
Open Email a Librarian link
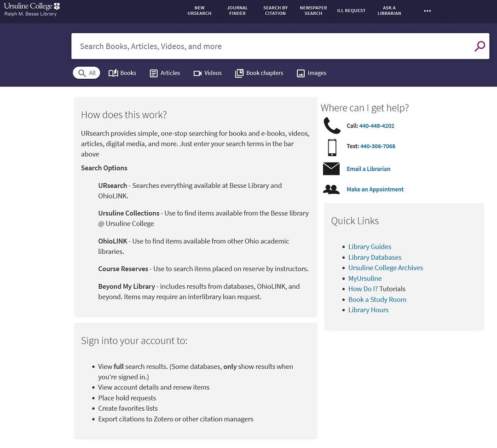point(368,169)
